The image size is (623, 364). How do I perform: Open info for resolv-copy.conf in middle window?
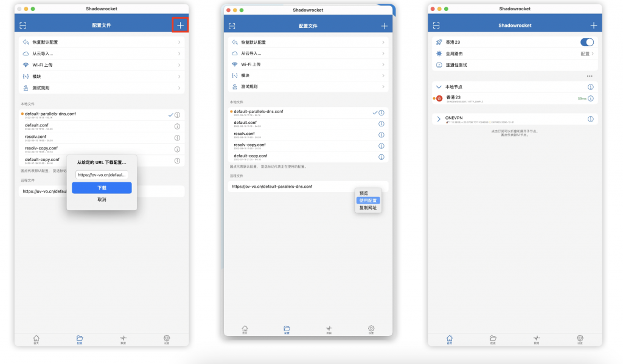pyautogui.click(x=381, y=146)
